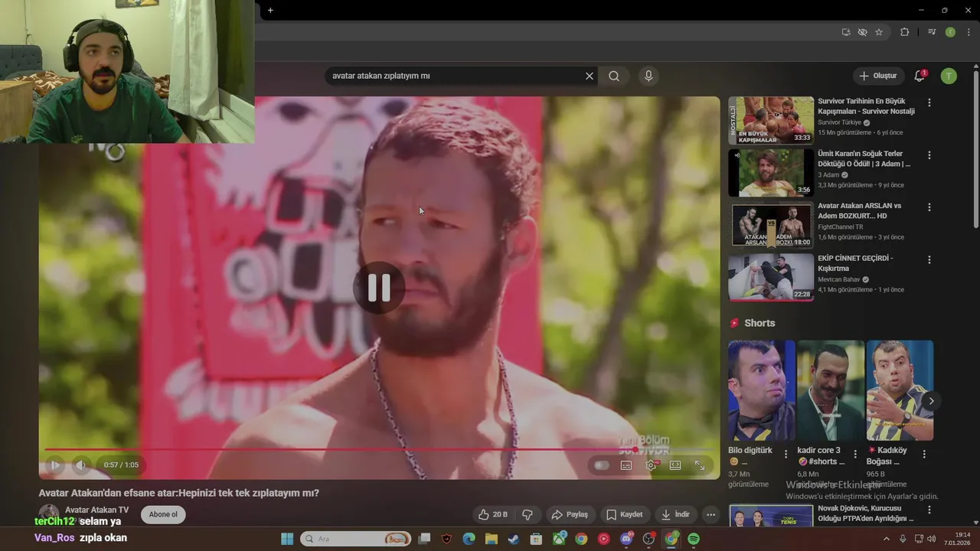This screenshot has width=980, height=551.
Task: Open options for Kadıköy Boğası short
Action: point(924,454)
